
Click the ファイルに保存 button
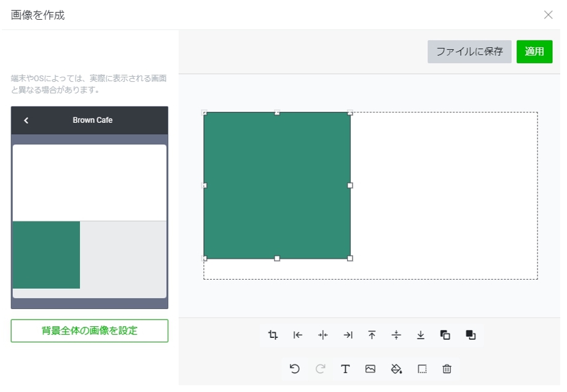[469, 52]
